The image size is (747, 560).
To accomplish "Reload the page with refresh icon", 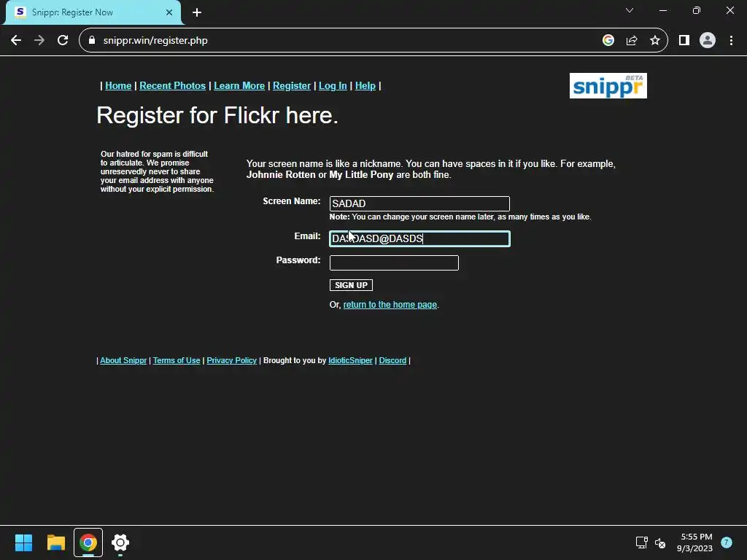I will click(x=63, y=41).
